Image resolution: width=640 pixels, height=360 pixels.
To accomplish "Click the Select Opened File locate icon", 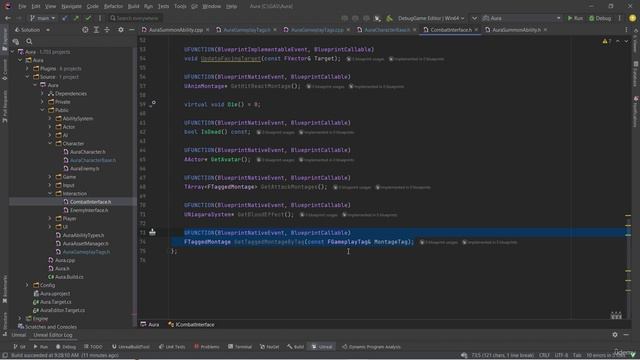I will tap(85, 30).
